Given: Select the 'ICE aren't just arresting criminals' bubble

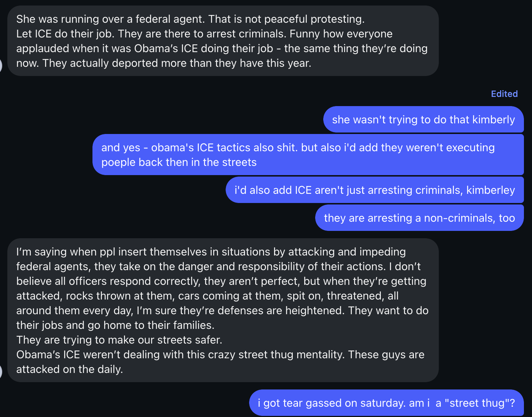Looking at the screenshot, I should [x=375, y=190].
